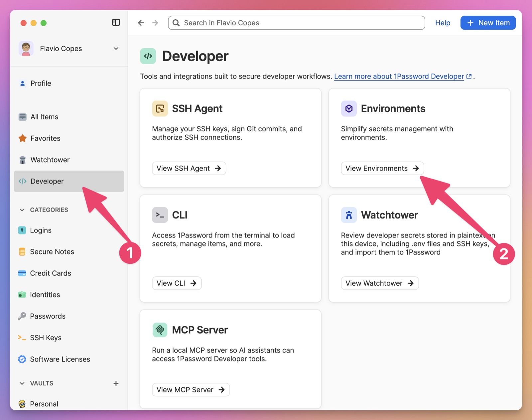Open Favorites in the sidebar

click(x=69, y=138)
